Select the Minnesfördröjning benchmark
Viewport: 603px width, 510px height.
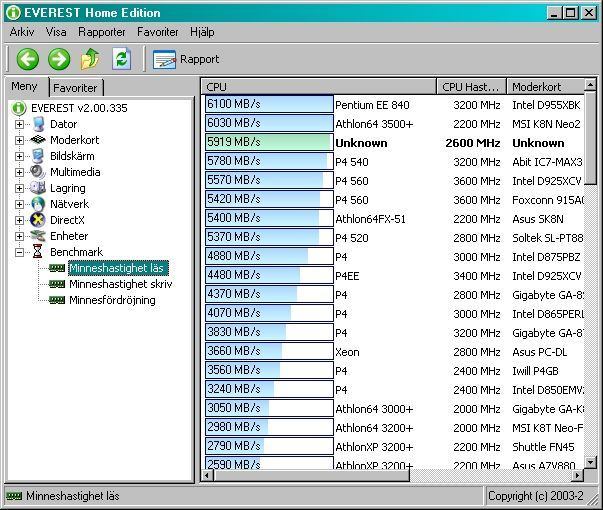(x=112, y=300)
